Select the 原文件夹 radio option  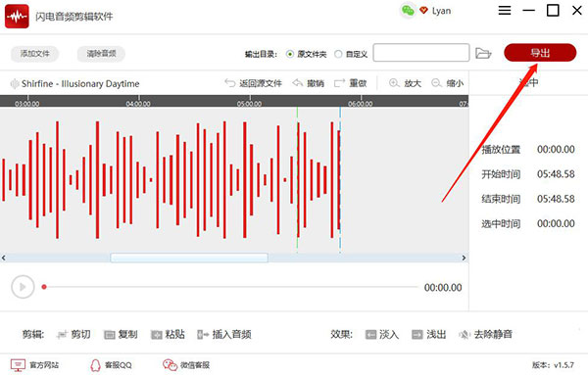pyautogui.click(x=289, y=54)
